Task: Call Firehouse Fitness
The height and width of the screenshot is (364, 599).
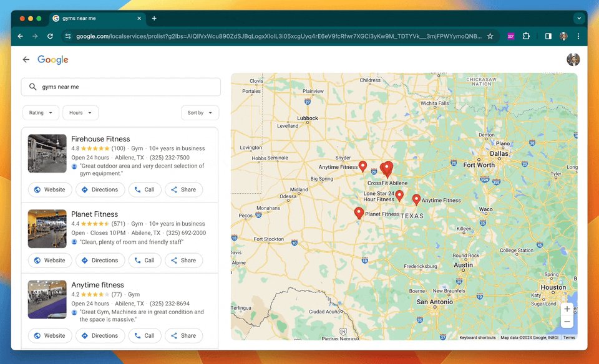Action: (x=144, y=189)
